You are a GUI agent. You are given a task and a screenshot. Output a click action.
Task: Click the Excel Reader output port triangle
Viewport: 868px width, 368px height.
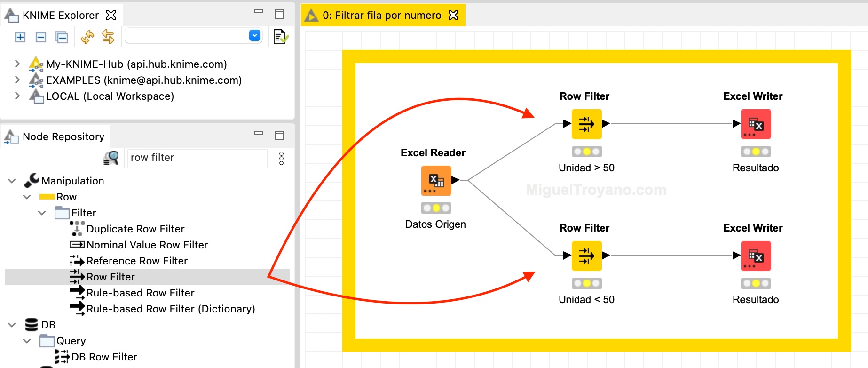click(x=455, y=180)
